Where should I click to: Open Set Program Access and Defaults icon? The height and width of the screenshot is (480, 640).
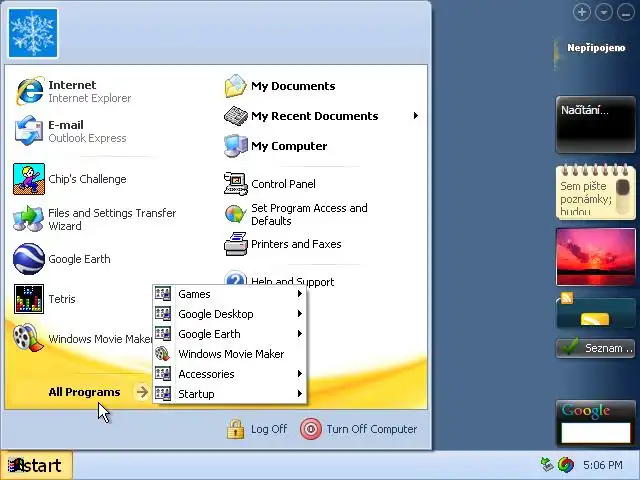[236, 214]
